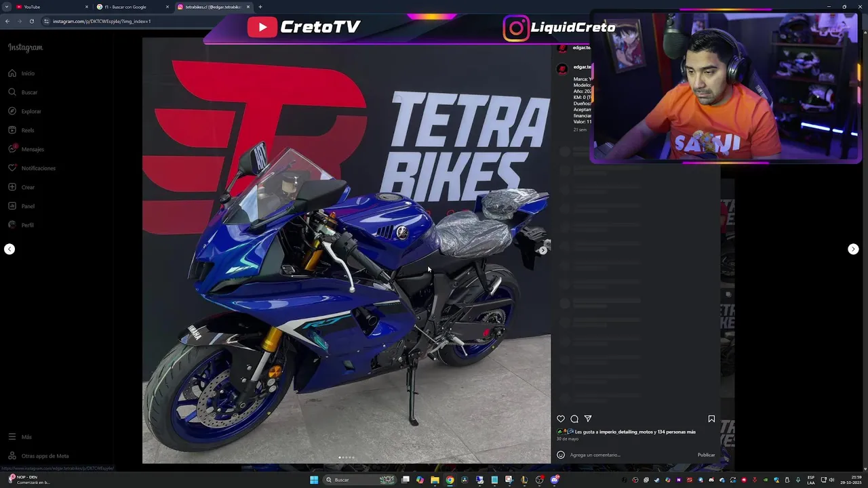Screen dimensions: 868x488
Task: Click the taskbar Buscar search box
Action: (359, 480)
